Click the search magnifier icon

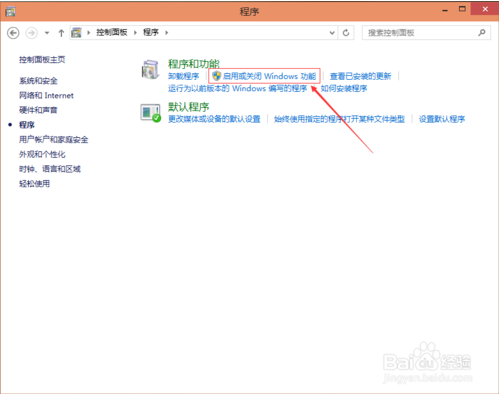tap(482, 32)
